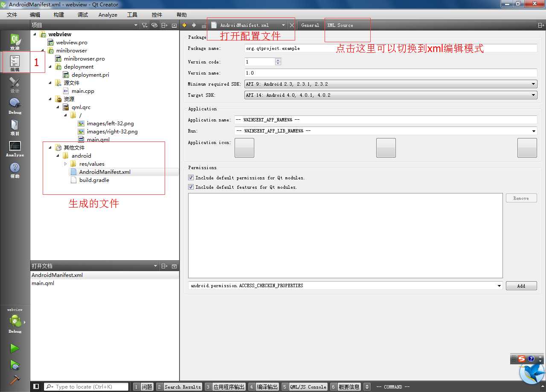Image resolution: width=546 pixels, height=392 pixels.
Task: Collapse the webview project root
Action: tap(35, 35)
